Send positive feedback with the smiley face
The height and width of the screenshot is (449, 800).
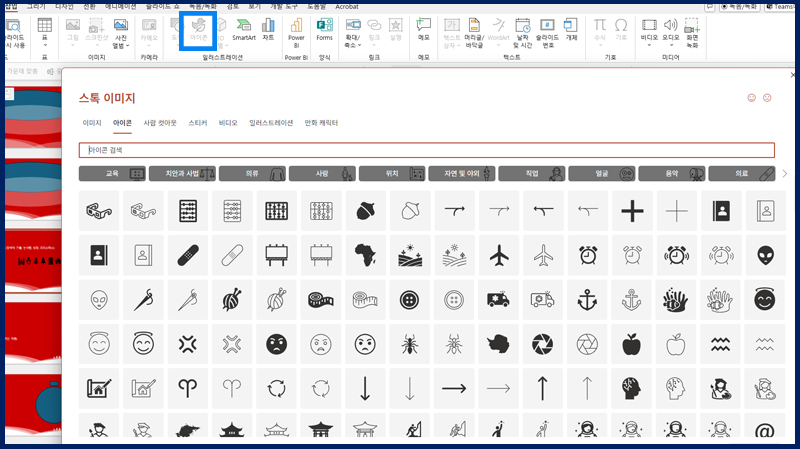752,98
